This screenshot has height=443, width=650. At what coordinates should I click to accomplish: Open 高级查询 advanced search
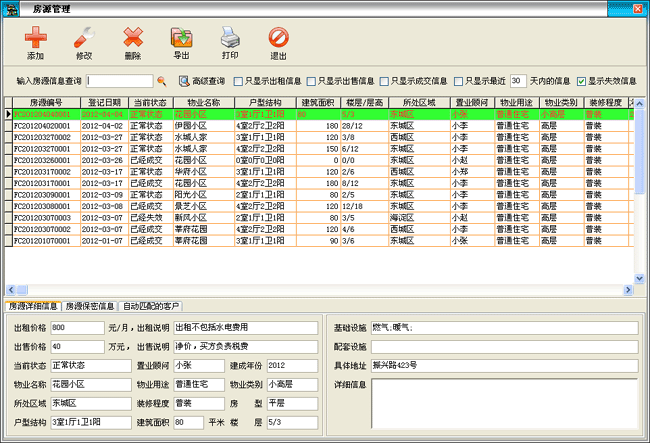[201, 81]
